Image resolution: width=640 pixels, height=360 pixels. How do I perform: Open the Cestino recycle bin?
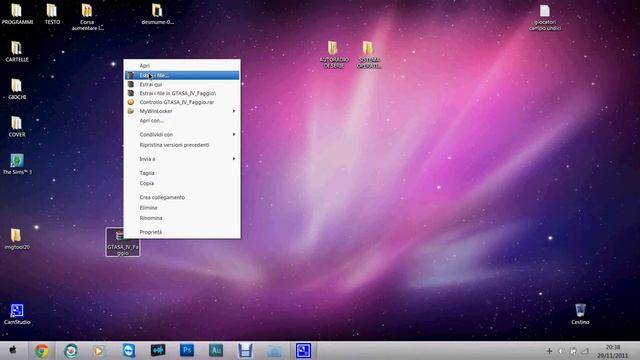(580, 314)
